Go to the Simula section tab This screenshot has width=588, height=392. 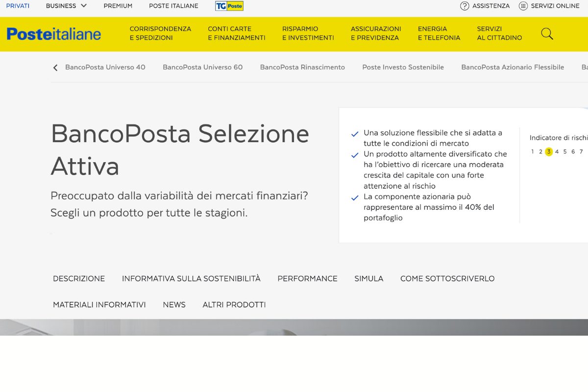pos(368,278)
